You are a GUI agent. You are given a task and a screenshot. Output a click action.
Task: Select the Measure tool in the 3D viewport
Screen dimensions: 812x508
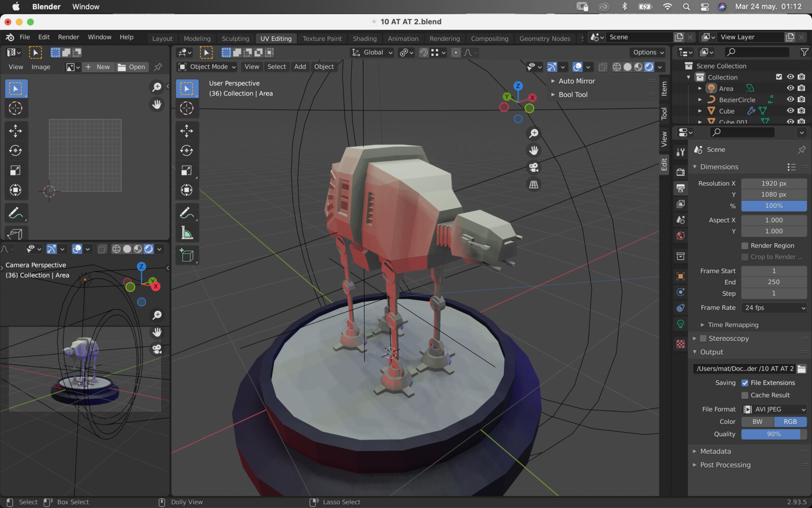pos(187,233)
